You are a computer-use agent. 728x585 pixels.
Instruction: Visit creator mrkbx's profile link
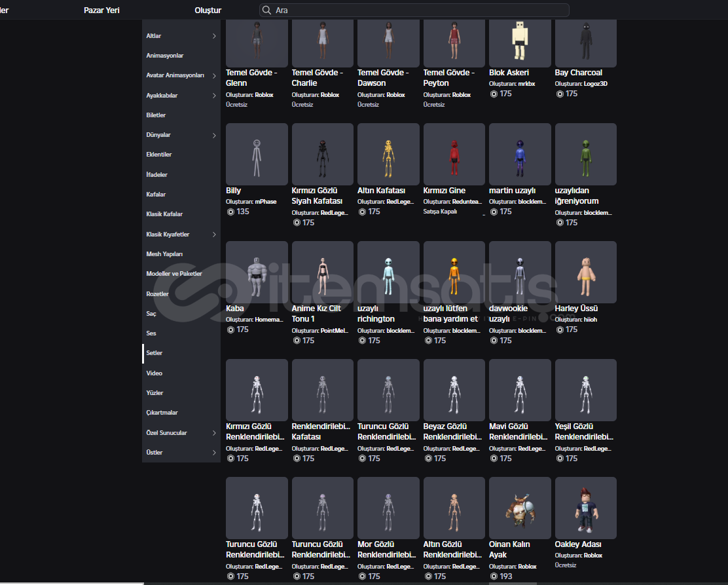tap(527, 84)
